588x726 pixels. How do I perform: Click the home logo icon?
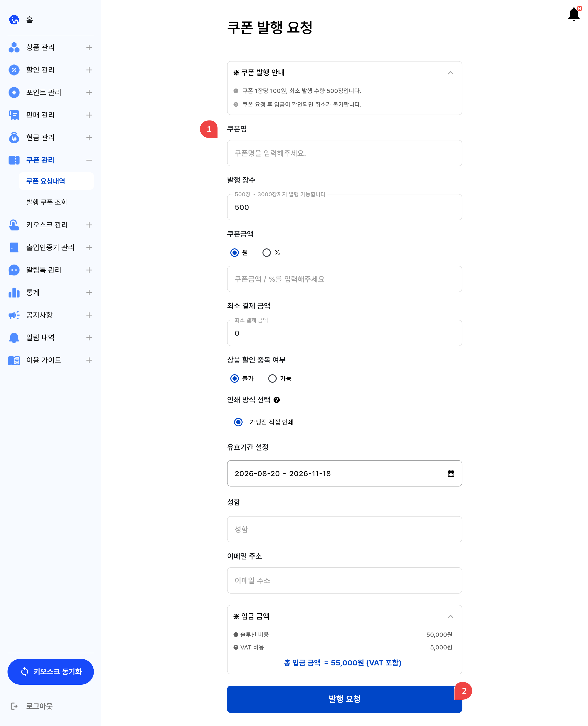point(14,20)
